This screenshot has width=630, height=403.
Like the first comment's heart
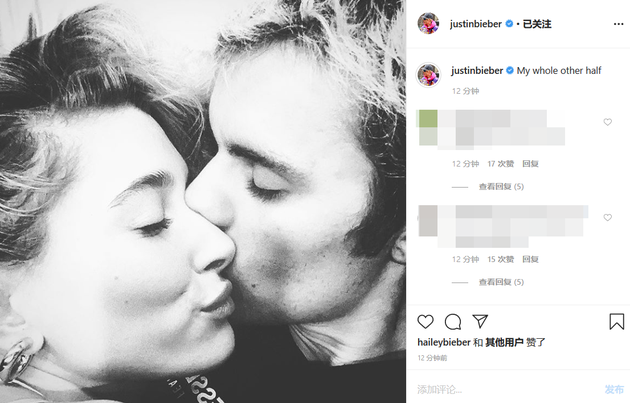[x=608, y=122]
